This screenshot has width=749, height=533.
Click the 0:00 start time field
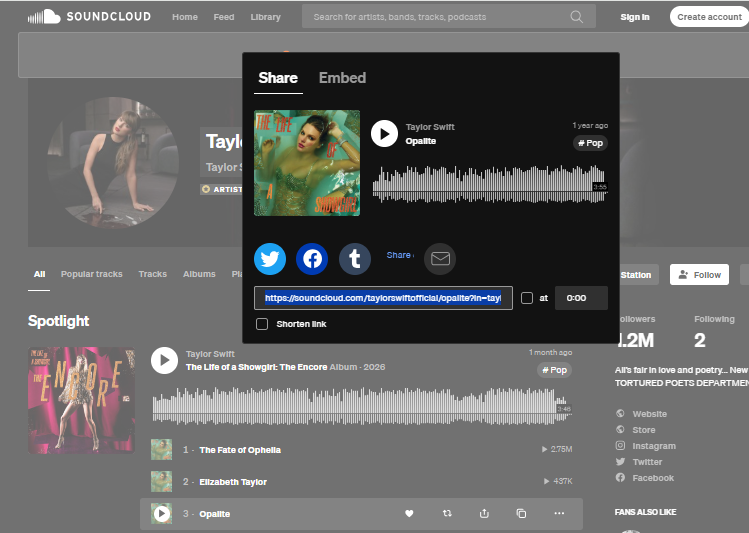[x=581, y=298]
